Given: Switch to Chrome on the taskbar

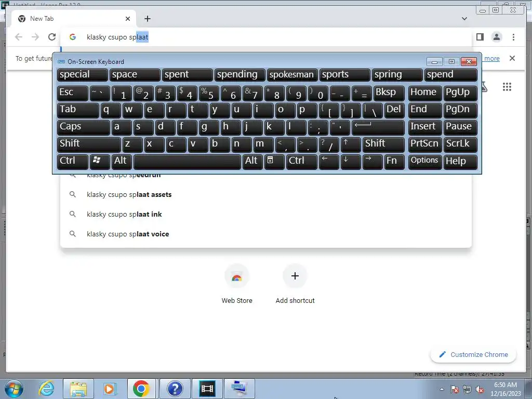Looking at the screenshot, I should coord(141,389).
